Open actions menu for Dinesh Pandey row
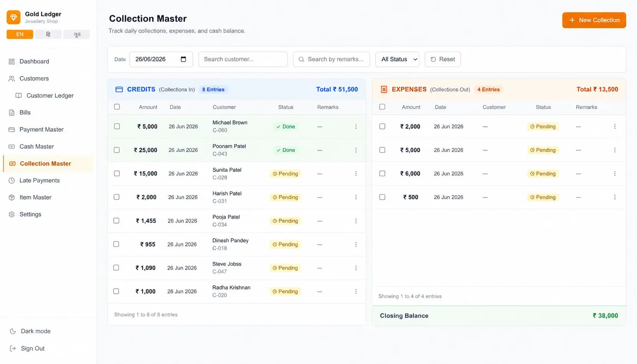 356,245
